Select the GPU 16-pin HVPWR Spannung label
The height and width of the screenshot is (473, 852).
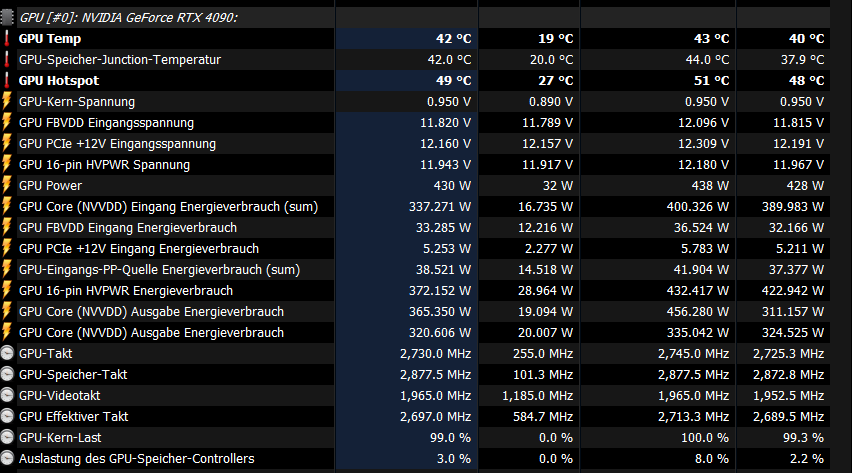coord(104,165)
